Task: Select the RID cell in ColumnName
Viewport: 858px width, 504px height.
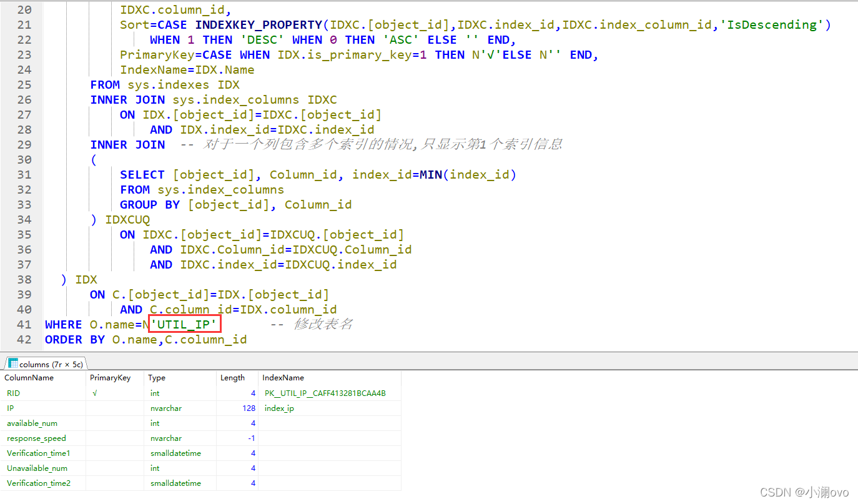Action: [x=44, y=393]
